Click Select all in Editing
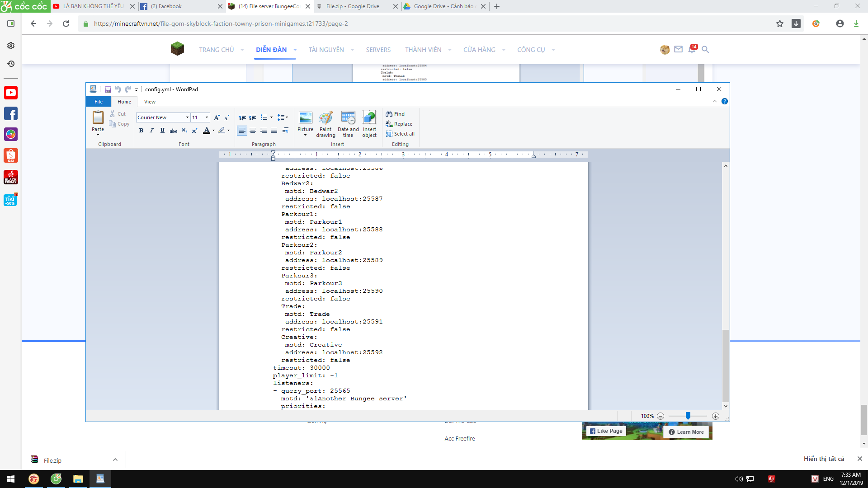868x488 pixels. pos(400,134)
